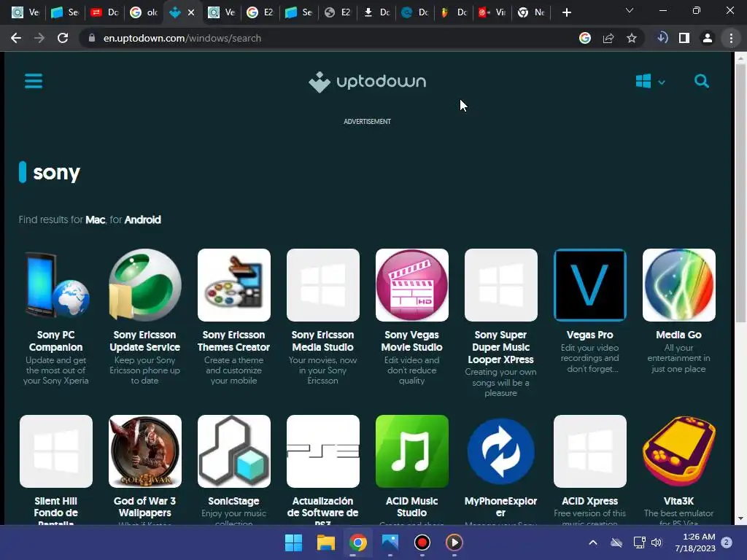Click the Sony PC Companion title

55,341
